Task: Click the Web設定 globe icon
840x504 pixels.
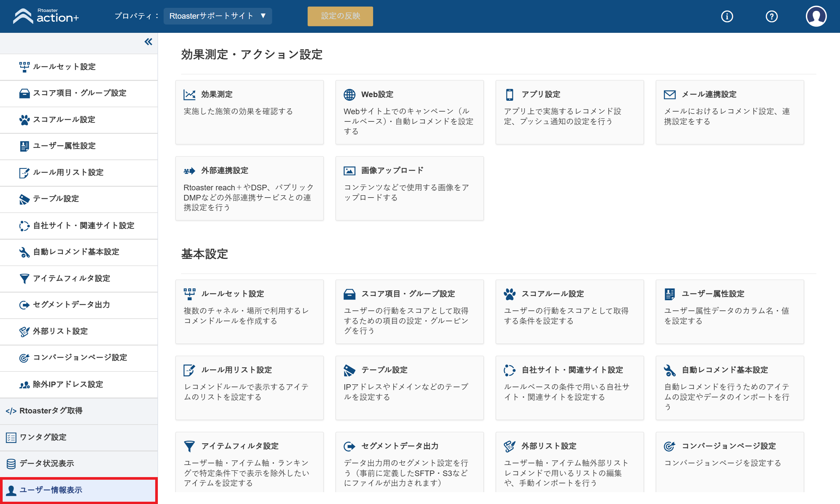Action: click(349, 95)
